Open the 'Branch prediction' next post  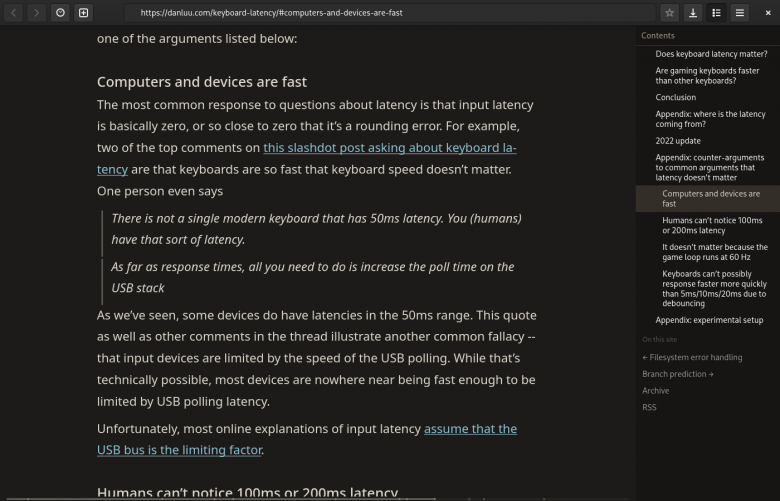click(x=678, y=374)
